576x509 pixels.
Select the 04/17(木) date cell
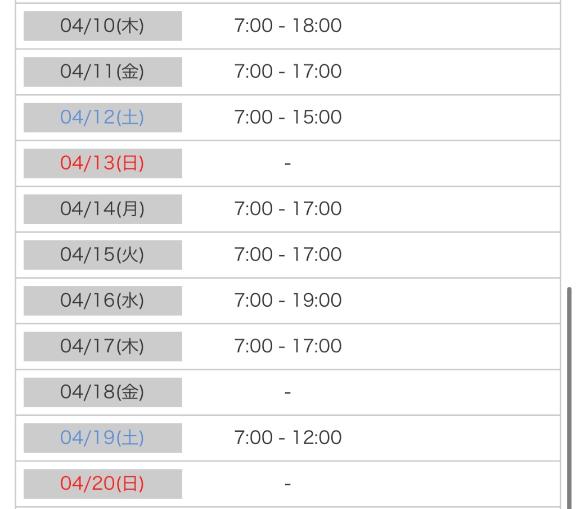click(103, 346)
